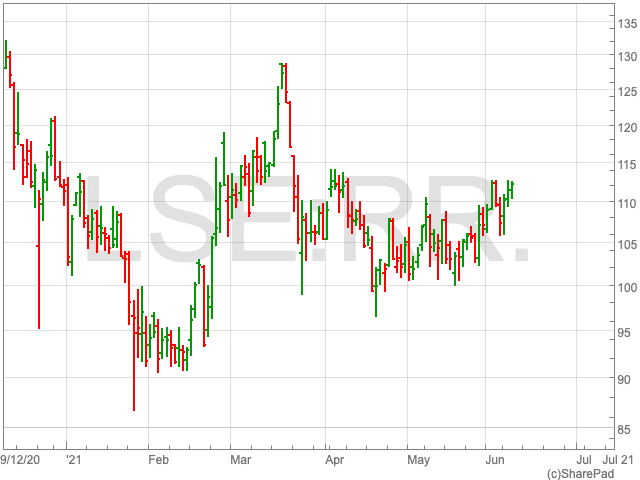Select the Mar month label
Image resolution: width=640 pixels, height=480 pixels.
pyautogui.click(x=241, y=460)
